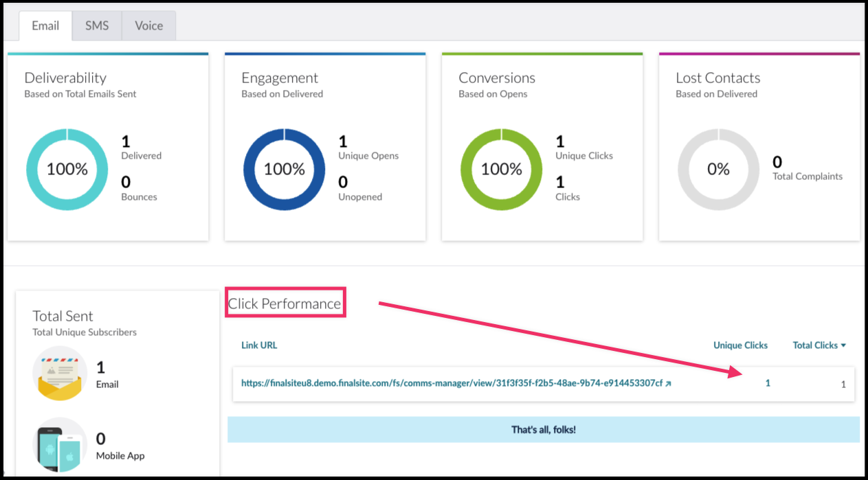The image size is (868, 480).
Task: Click the unique clicks count in link row
Action: [768, 383]
